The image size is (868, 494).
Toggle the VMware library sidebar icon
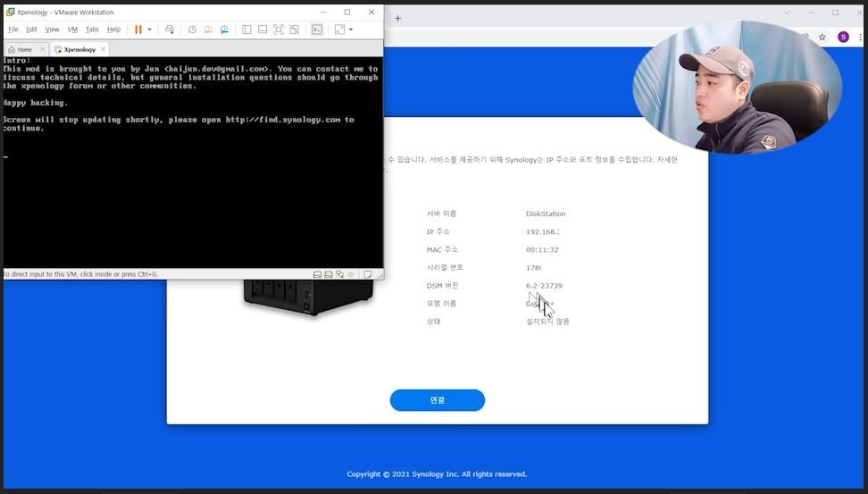tap(246, 29)
